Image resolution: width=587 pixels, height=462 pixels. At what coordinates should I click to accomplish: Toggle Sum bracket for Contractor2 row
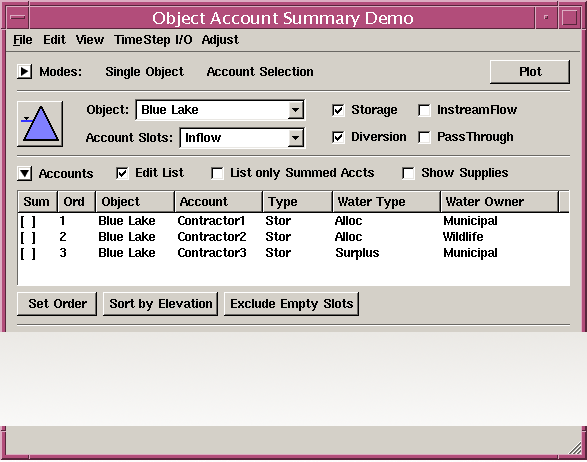click(28, 237)
